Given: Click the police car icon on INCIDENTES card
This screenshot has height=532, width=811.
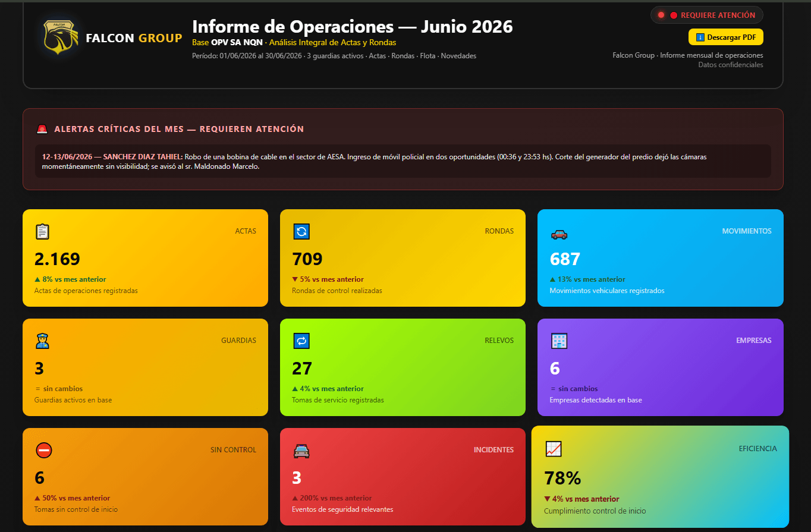Looking at the screenshot, I should 301,451.
